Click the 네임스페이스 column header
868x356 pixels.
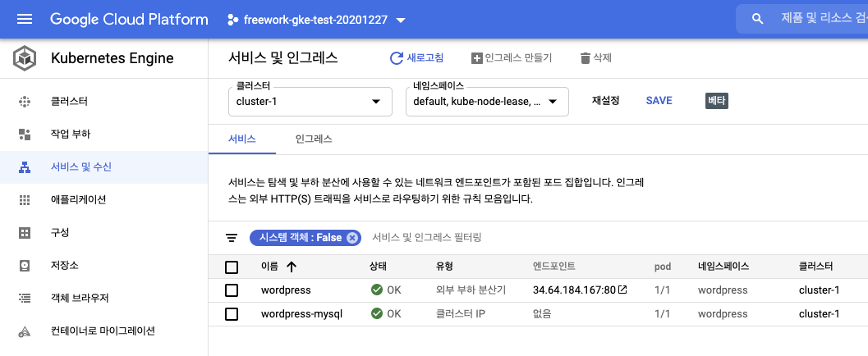pos(723,267)
